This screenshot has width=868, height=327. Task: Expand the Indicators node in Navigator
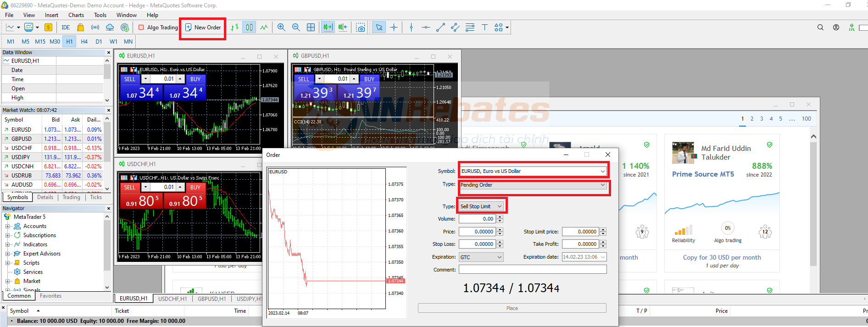pos(8,244)
